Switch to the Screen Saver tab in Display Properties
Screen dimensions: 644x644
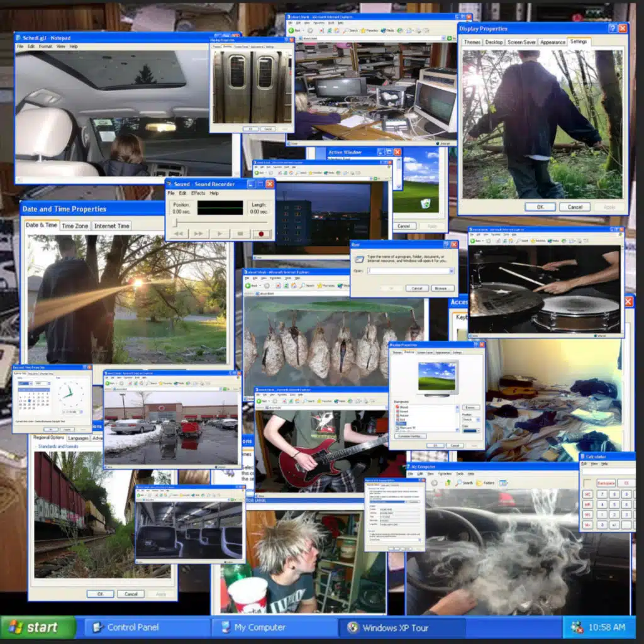click(x=521, y=42)
